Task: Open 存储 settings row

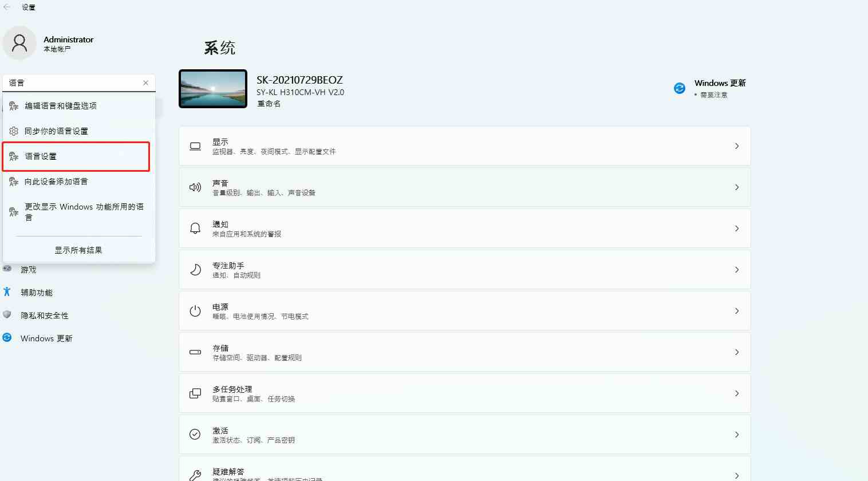Action: pyautogui.click(x=464, y=352)
